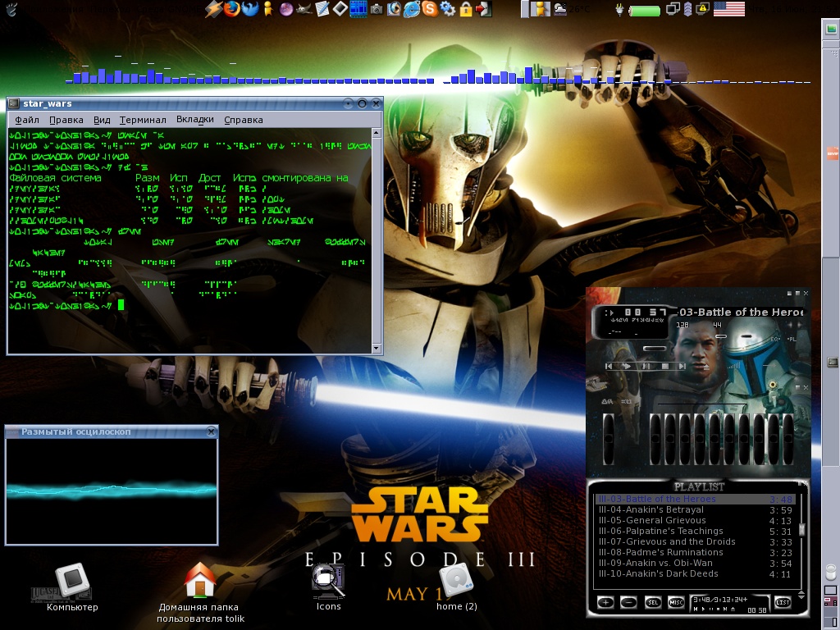This screenshot has width=840, height=630.
Task: Open the Правка menu in the terminal
Action: (66, 120)
